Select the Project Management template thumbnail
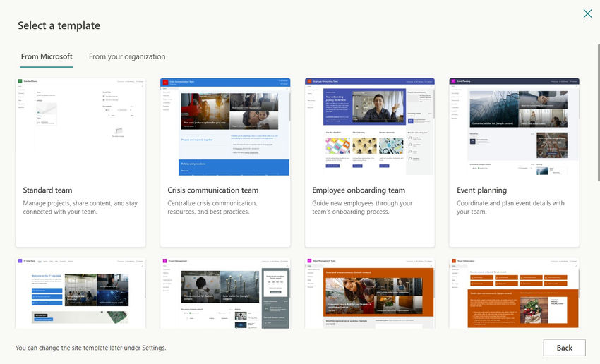This screenshot has width=600, height=364. (225, 293)
